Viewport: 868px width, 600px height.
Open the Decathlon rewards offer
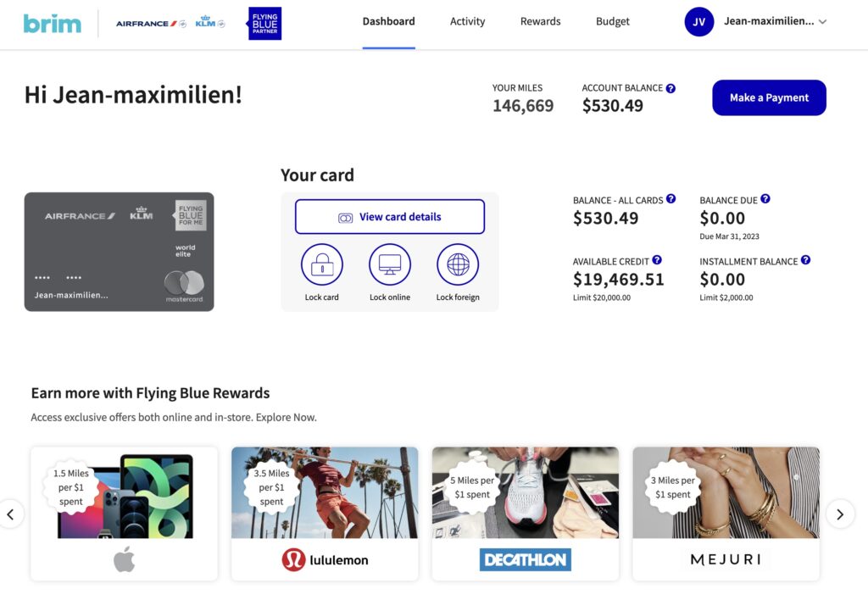tap(525, 514)
